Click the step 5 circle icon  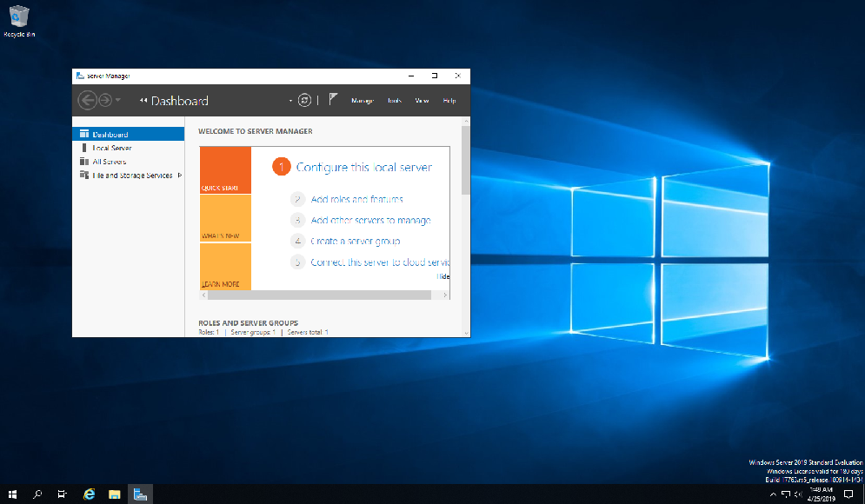[298, 262]
